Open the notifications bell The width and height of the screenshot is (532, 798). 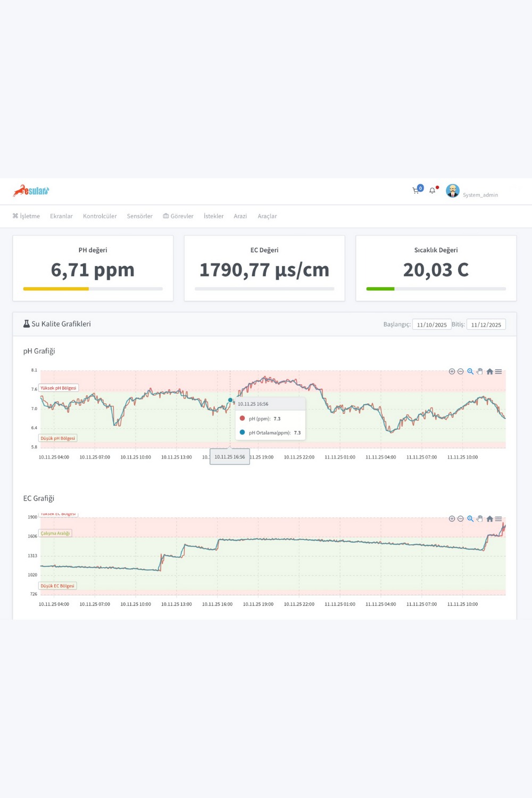432,191
